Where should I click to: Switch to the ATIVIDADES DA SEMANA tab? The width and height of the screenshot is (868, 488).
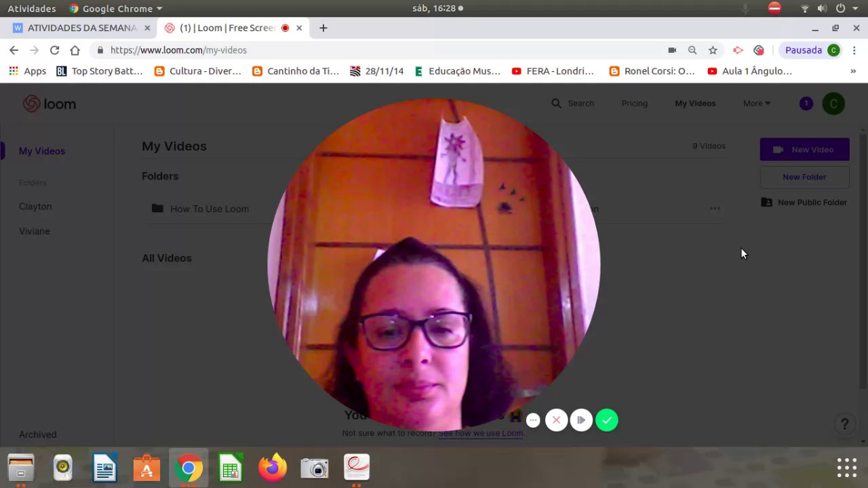coord(81,28)
